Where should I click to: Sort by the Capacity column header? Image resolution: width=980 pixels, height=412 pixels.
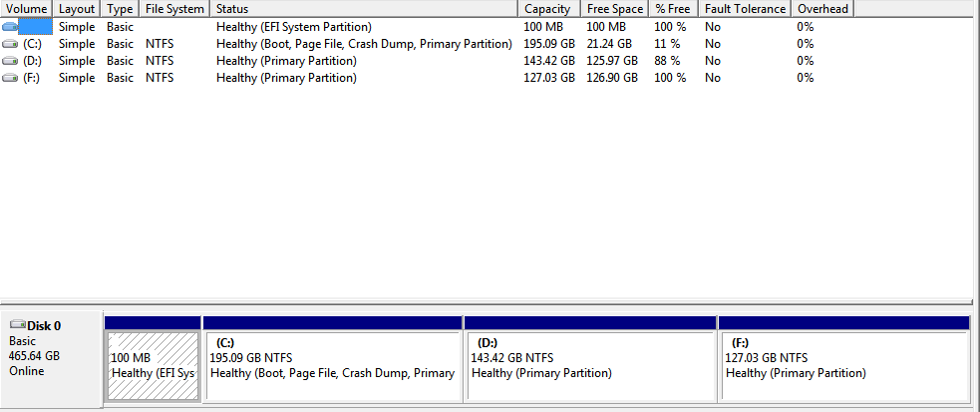[550, 9]
